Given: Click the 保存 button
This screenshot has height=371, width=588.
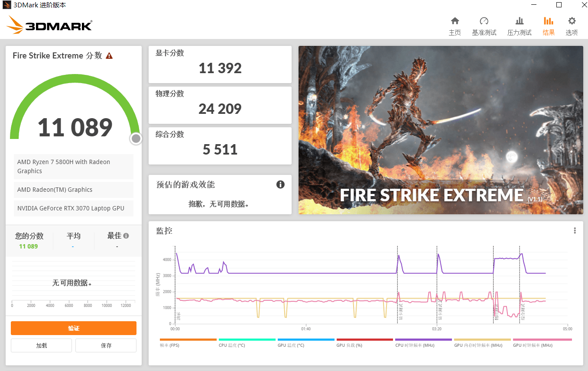Looking at the screenshot, I should (106, 345).
